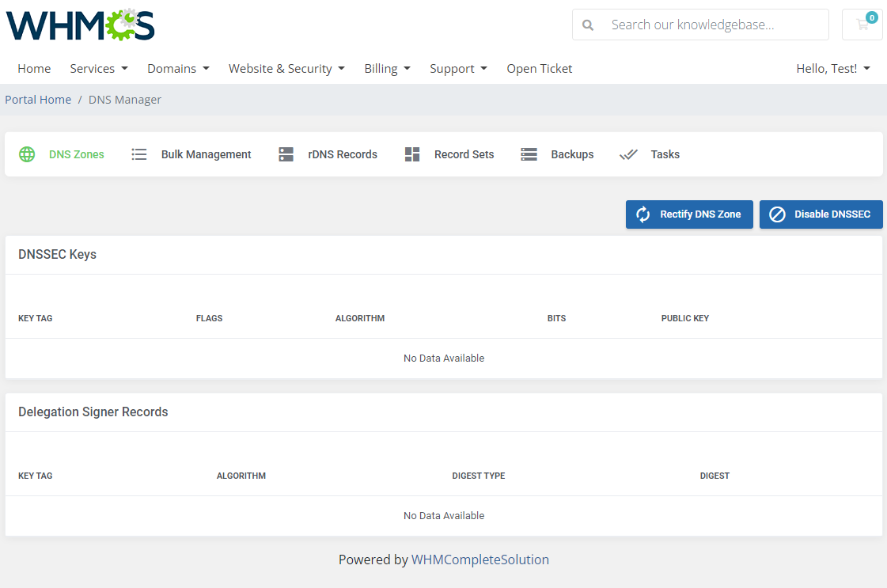Open the shopping cart icon
The image size is (887, 588).
[862, 25]
